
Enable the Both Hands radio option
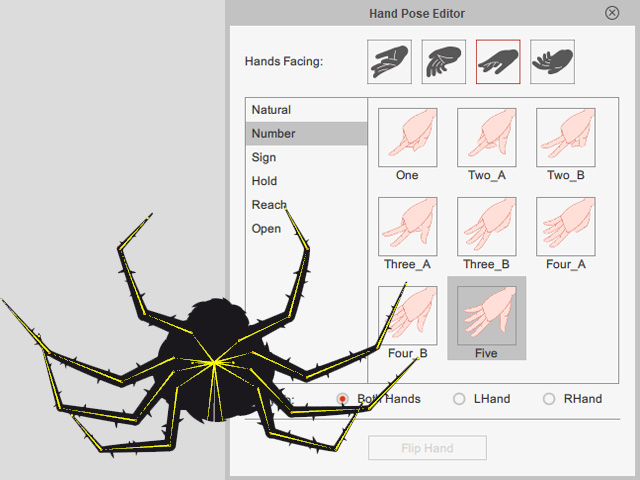(x=343, y=399)
